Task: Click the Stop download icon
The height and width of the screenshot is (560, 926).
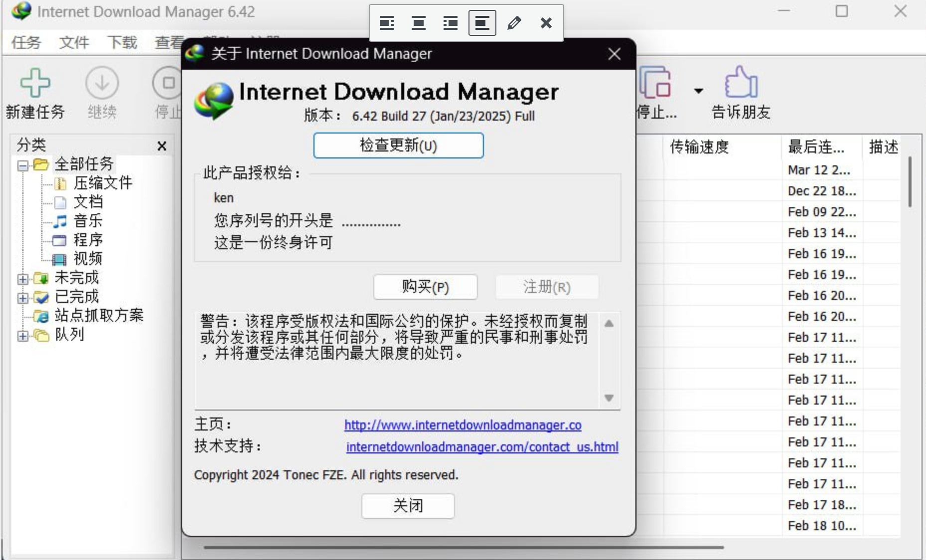Action: pos(168,84)
